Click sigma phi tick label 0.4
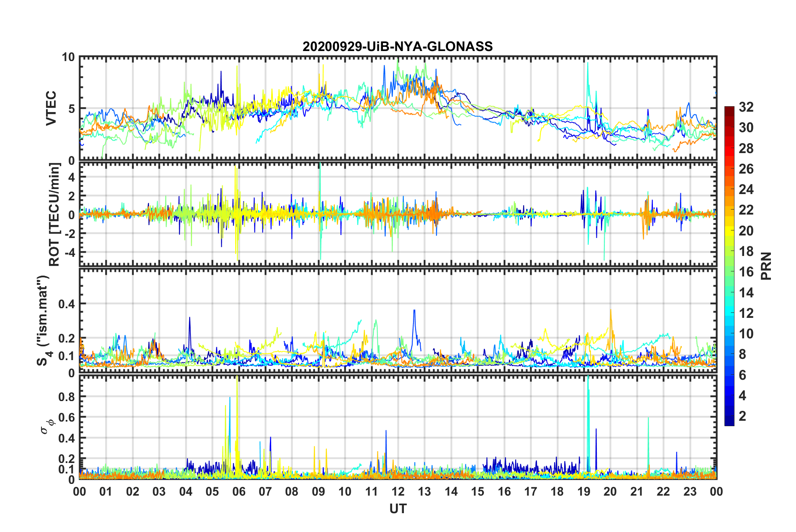 [x=67, y=438]
